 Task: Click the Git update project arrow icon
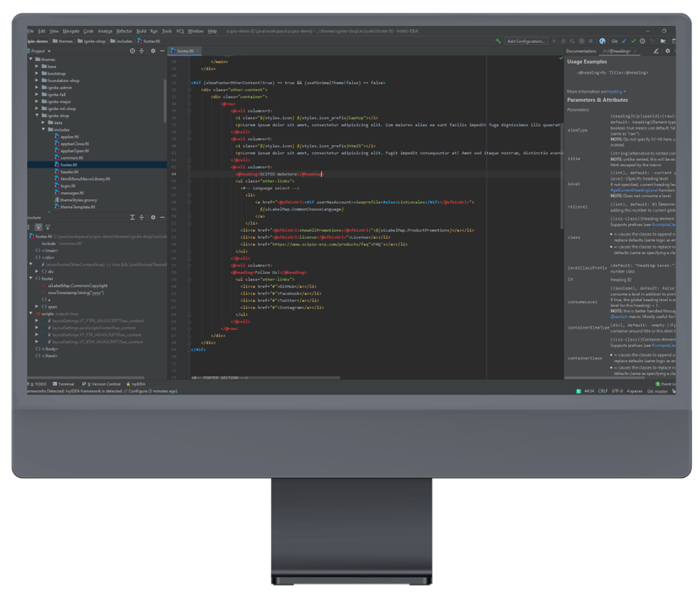[624, 41]
